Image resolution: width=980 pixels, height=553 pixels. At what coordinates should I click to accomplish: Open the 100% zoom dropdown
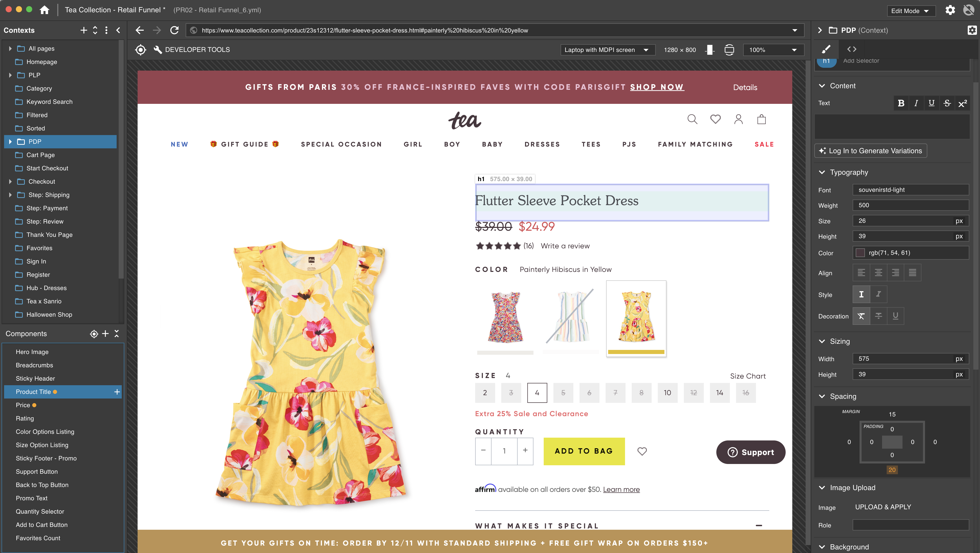pos(773,50)
